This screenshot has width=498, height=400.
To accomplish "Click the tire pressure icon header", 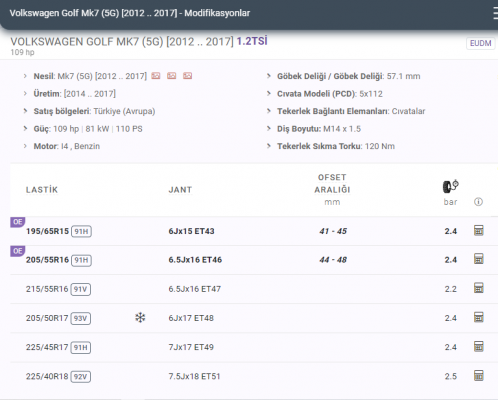I will click(450, 186).
